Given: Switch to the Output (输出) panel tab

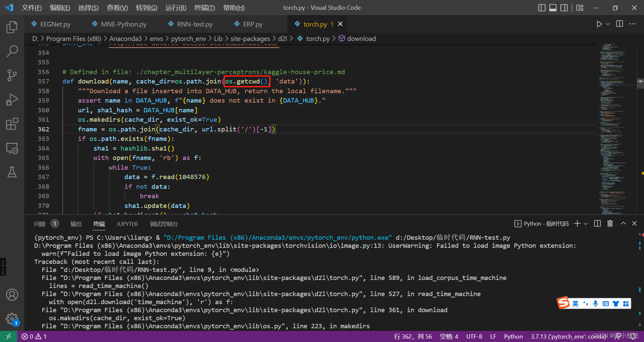Looking at the screenshot, I should coord(76,224).
